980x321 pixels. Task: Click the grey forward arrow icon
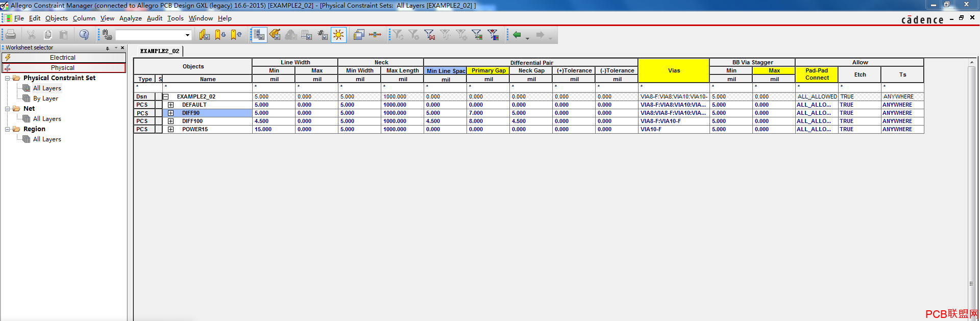(540, 35)
